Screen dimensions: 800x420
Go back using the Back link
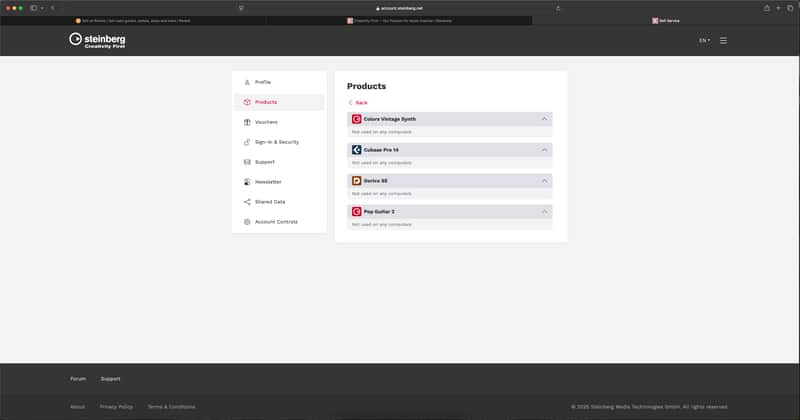(x=358, y=103)
